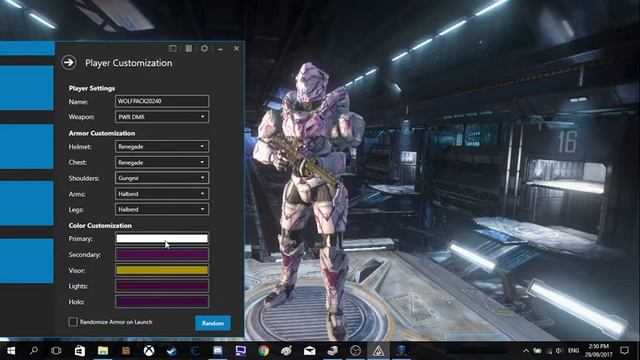Click the Random button
The height and width of the screenshot is (360, 640).
213,323
